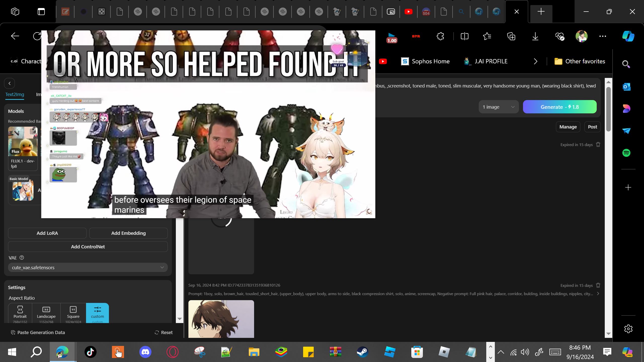The height and width of the screenshot is (362, 644).
Task: Open Steam from the taskbar
Action: coord(363,352)
